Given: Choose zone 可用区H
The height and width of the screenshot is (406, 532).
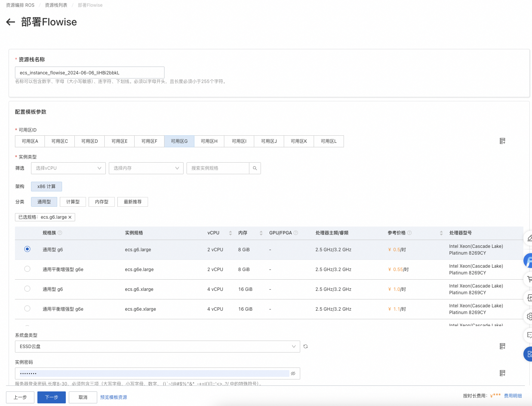Looking at the screenshot, I should click(x=209, y=141).
